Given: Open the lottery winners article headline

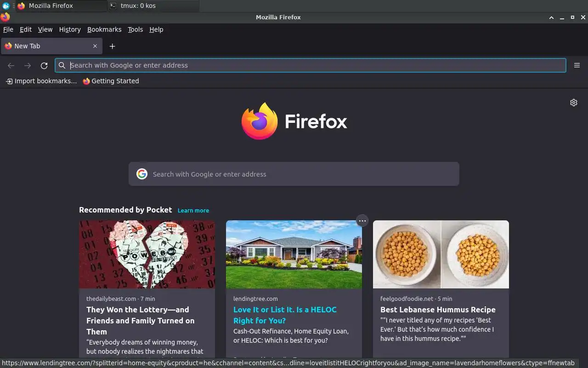Looking at the screenshot, I should pos(141,321).
